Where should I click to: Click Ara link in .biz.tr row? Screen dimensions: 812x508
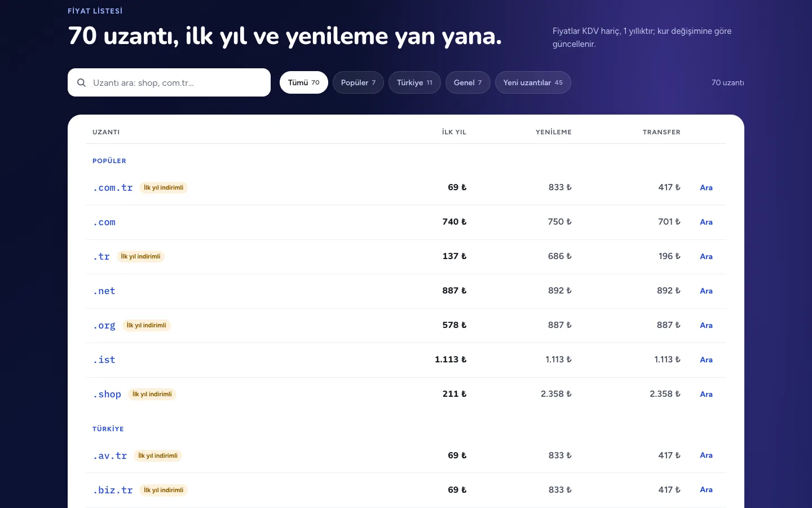(706, 489)
